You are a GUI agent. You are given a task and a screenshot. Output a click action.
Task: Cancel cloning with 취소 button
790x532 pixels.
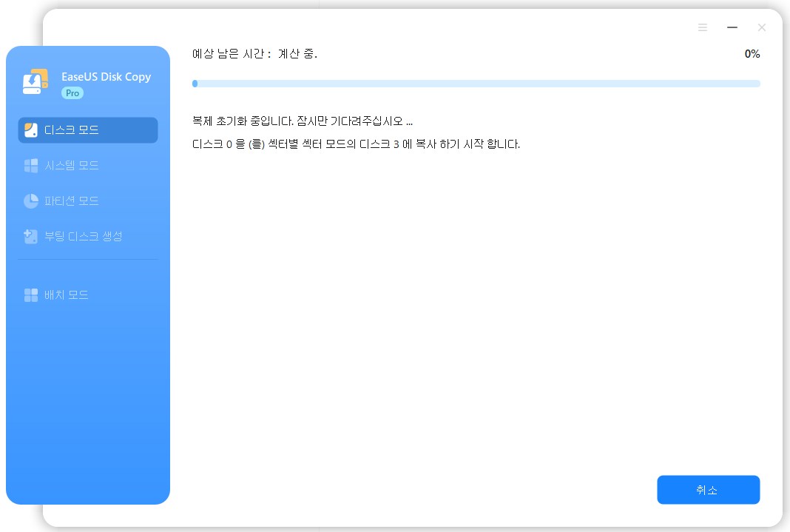(708, 490)
